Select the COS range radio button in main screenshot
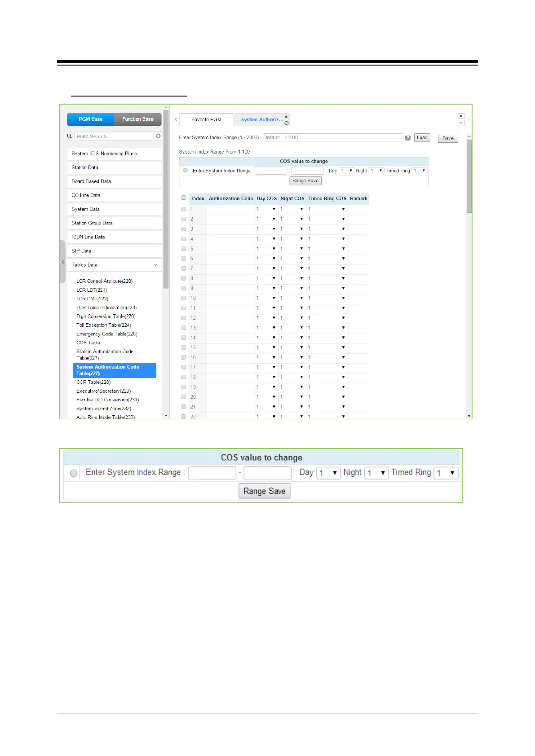The height and width of the screenshot is (756, 535). click(186, 170)
